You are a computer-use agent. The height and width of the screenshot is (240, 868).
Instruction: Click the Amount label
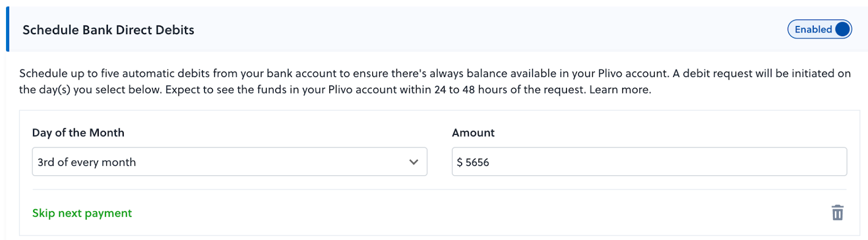click(x=473, y=133)
